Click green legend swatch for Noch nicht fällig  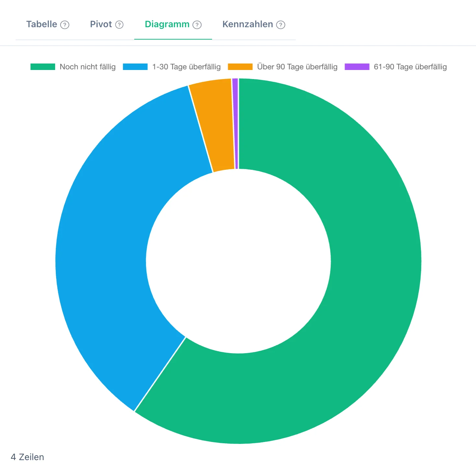43,67
